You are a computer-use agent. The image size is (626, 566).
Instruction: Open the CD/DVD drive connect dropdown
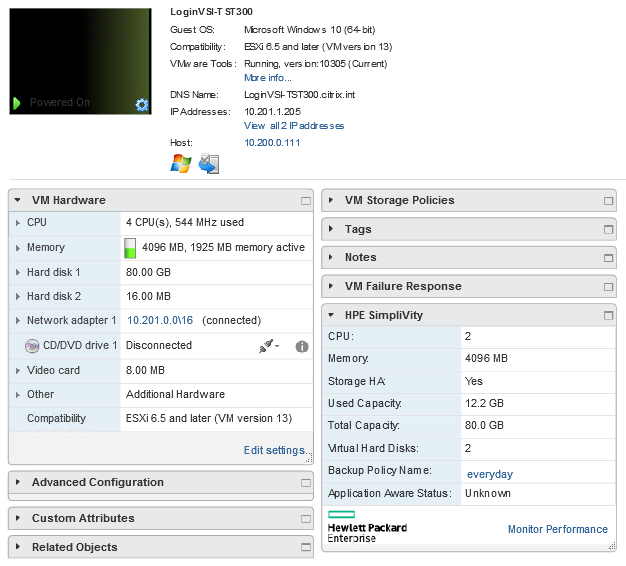pos(269,346)
